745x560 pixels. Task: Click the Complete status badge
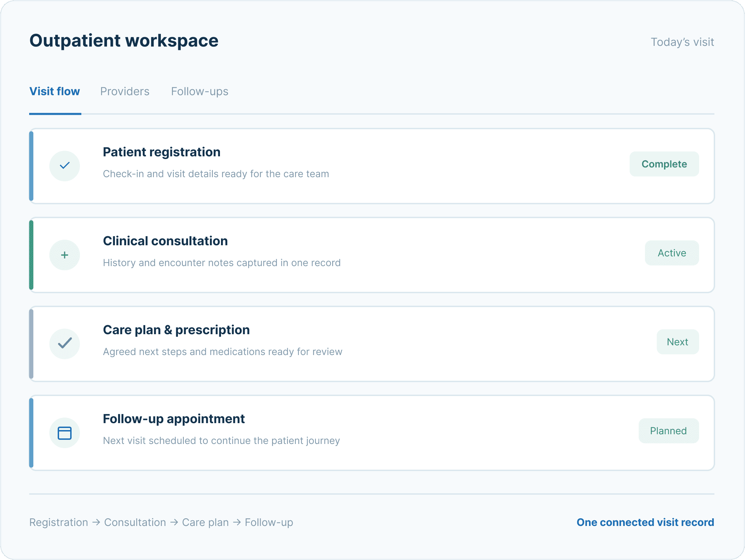tap(664, 164)
